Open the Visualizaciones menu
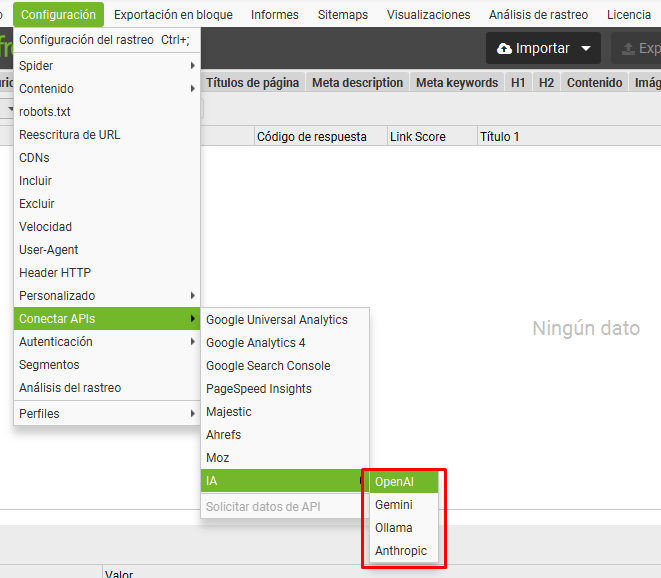This screenshot has width=661, height=578. (428, 15)
